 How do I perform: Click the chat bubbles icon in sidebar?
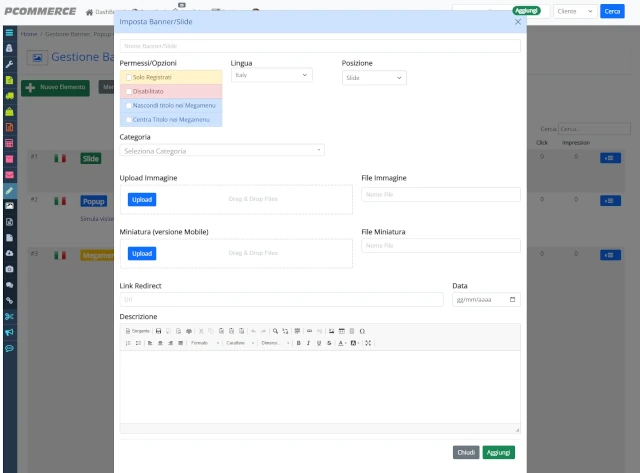9,285
